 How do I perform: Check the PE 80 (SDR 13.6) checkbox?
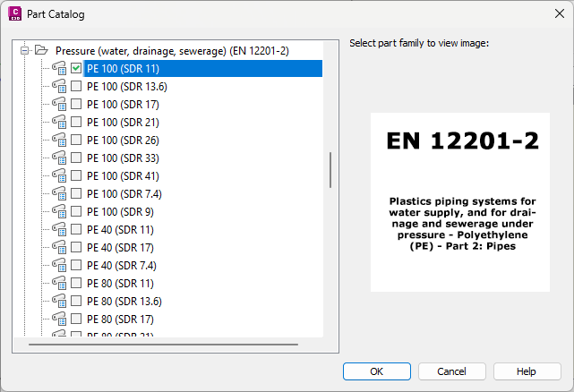(76, 302)
